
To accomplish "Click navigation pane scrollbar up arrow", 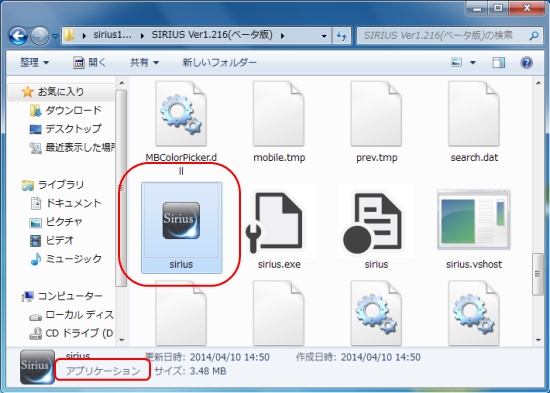I will click(122, 83).
